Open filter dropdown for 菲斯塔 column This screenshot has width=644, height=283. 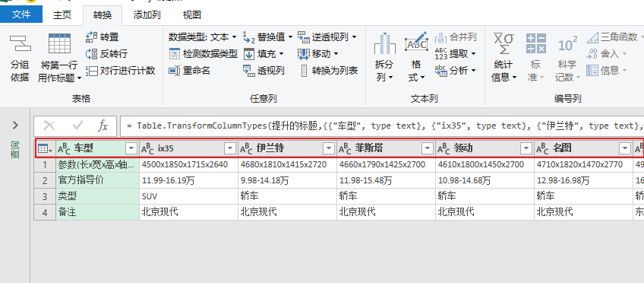pyautogui.click(x=428, y=148)
